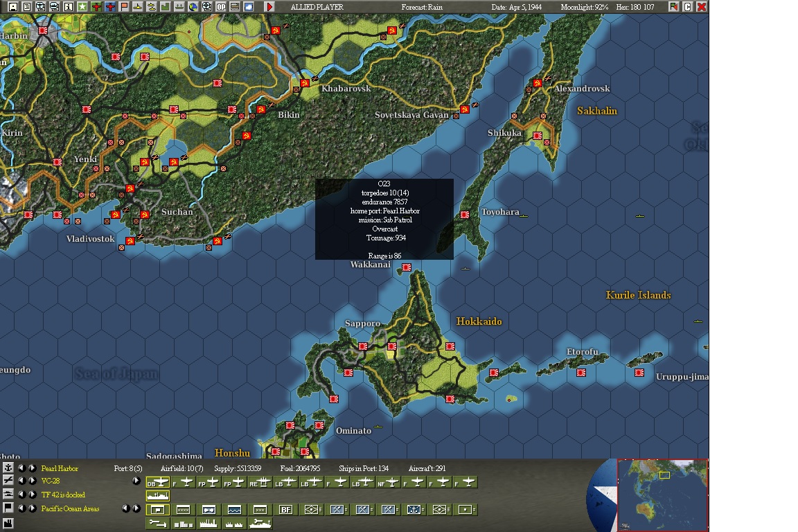The image size is (798, 532).
Task: Click the globe icon in top toolbar
Action: click(193, 7)
